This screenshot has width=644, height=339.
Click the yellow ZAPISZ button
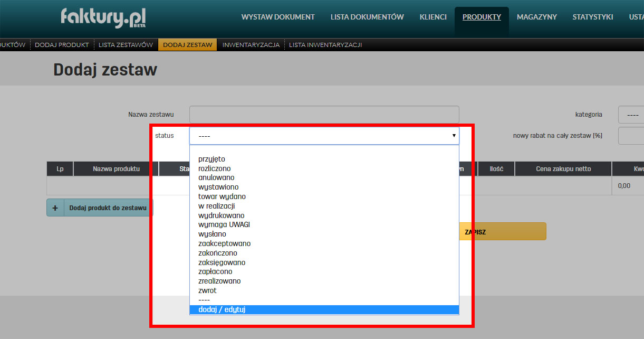point(501,232)
